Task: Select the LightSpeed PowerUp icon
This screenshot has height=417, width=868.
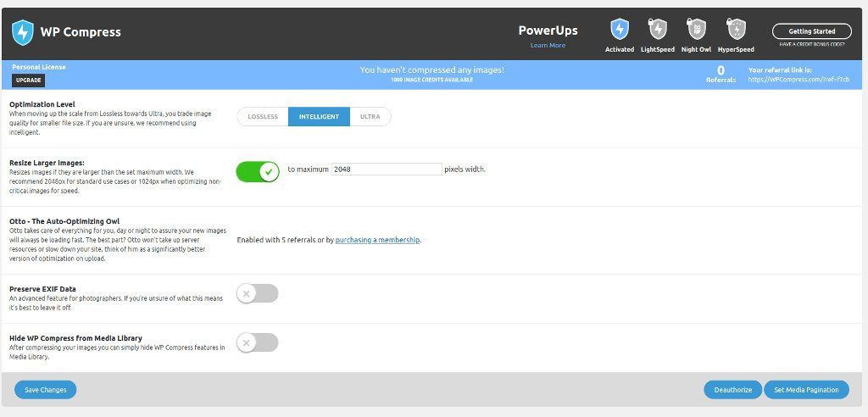Action: (x=657, y=29)
